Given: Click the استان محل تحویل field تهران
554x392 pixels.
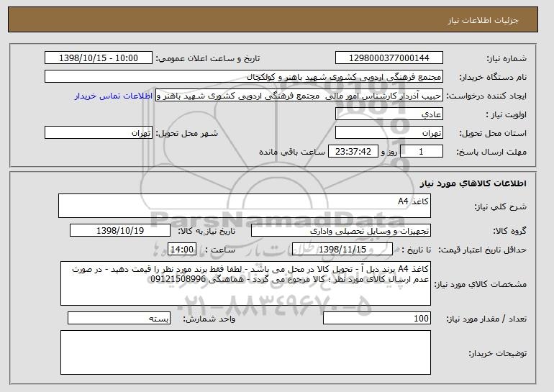Looking at the screenshot, I should (x=389, y=133).
